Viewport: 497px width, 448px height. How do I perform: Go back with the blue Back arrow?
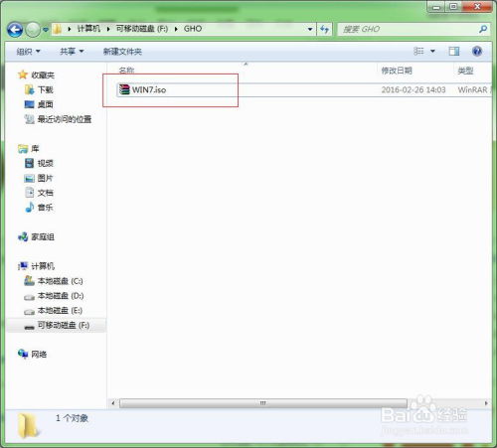(15, 30)
